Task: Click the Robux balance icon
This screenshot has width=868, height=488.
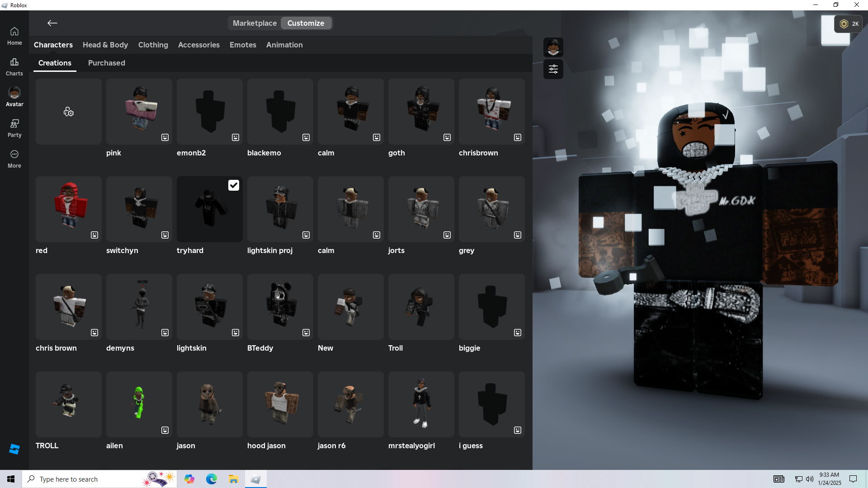Action: pyautogui.click(x=844, y=24)
